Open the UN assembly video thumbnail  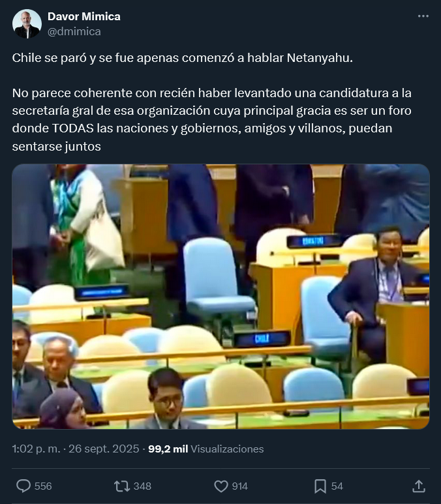point(220,297)
